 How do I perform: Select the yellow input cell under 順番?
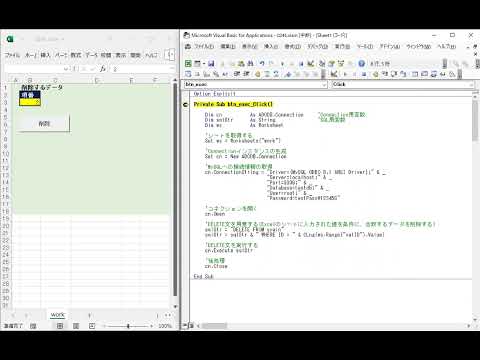click(30, 102)
